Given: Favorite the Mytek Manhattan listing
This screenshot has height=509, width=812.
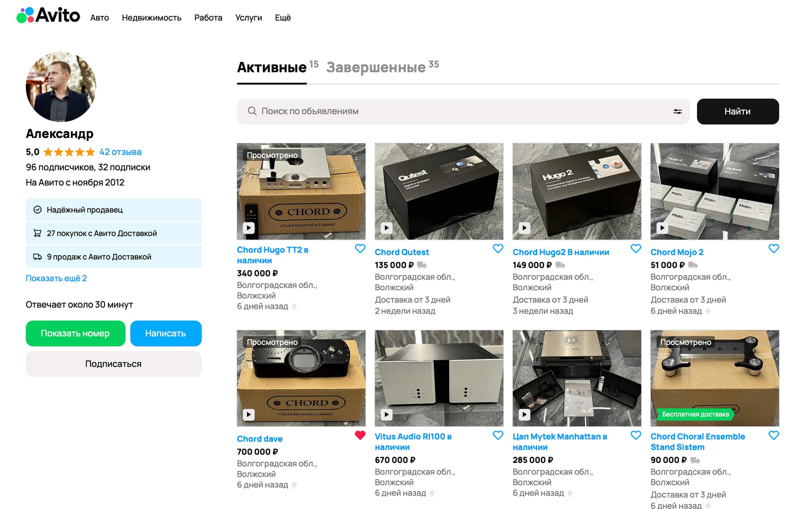Looking at the screenshot, I should coord(636,435).
